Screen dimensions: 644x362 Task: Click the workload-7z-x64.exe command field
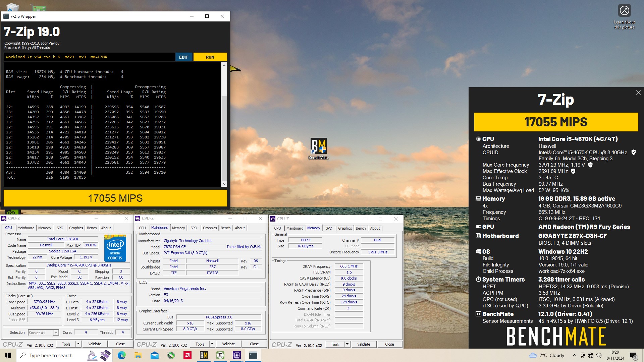pos(89,57)
